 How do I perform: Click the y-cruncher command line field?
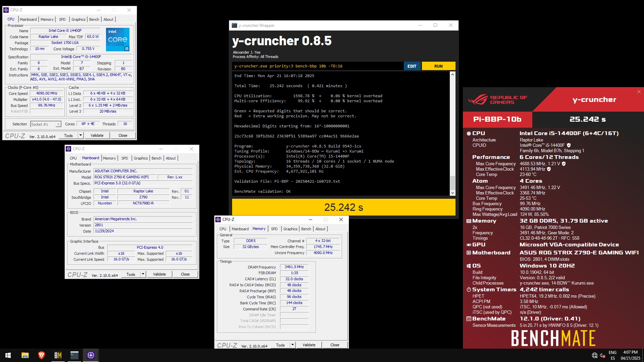click(x=318, y=66)
